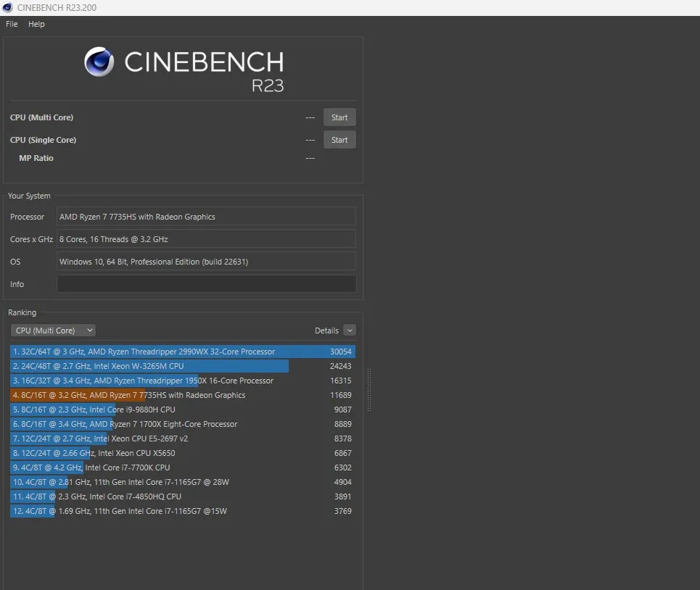700x590 pixels.
Task: Select the Intel Core i9-9880H ranking row
Action: (x=183, y=410)
